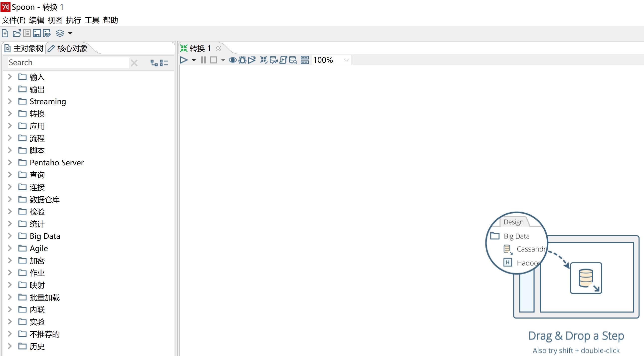Image resolution: width=644 pixels, height=356 pixels.
Task: Open the 文件(E) menu
Action: pyautogui.click(x=13, y=20)
